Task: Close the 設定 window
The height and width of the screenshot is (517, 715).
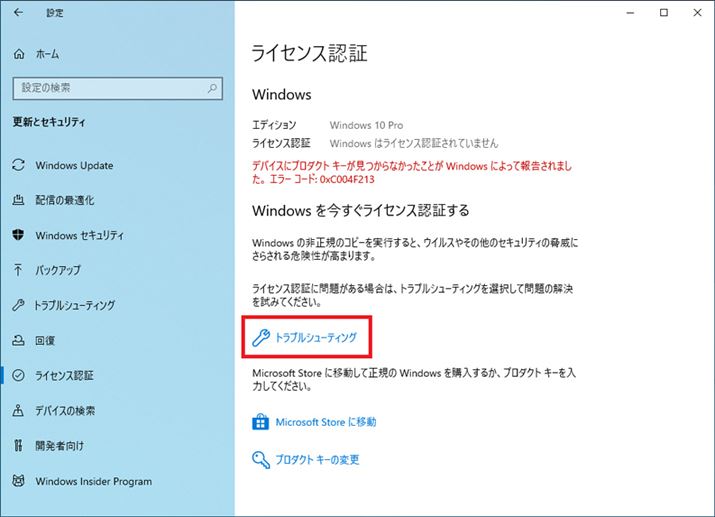Action: pyautogui.click(x=697, y=13)
